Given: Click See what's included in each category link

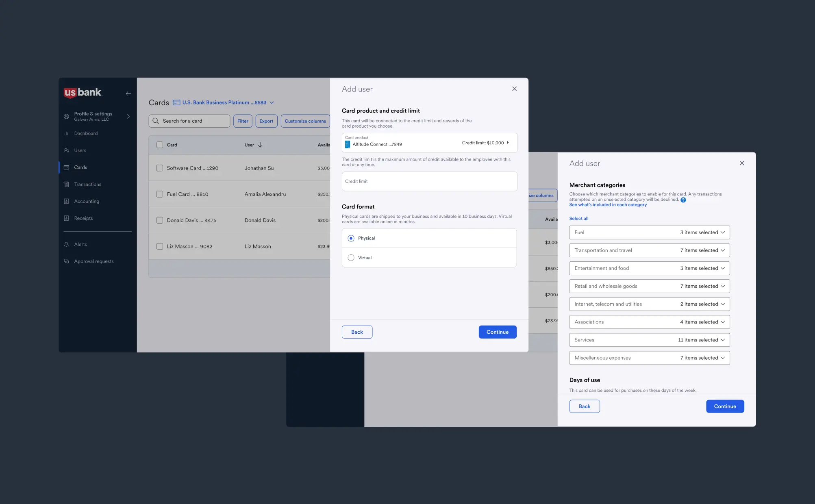Looking at the screenshot, I should (x=608, y=205).
